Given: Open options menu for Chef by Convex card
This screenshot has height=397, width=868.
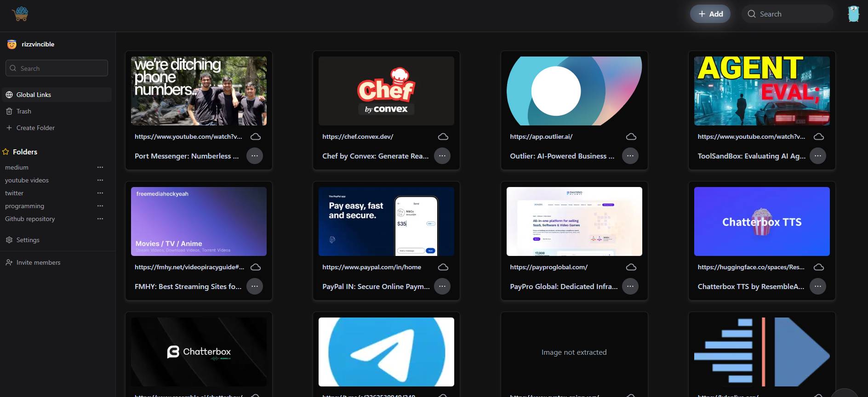Looking at the screenshot, I should (442, 156).
